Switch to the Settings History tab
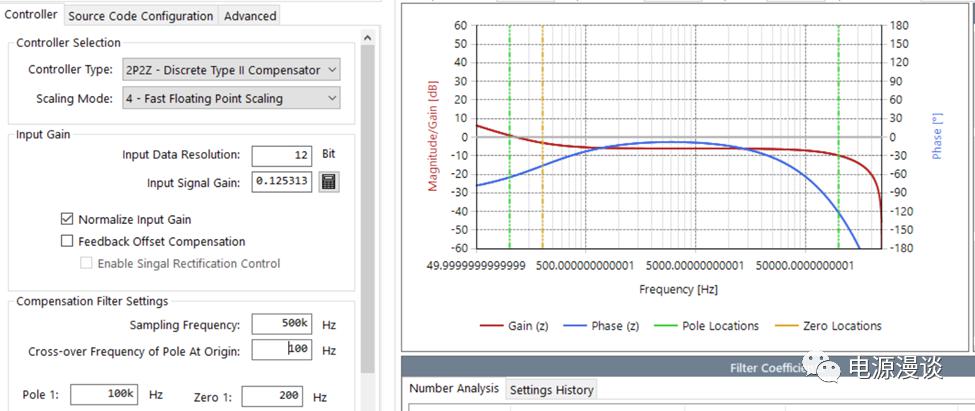 [550, 390]
